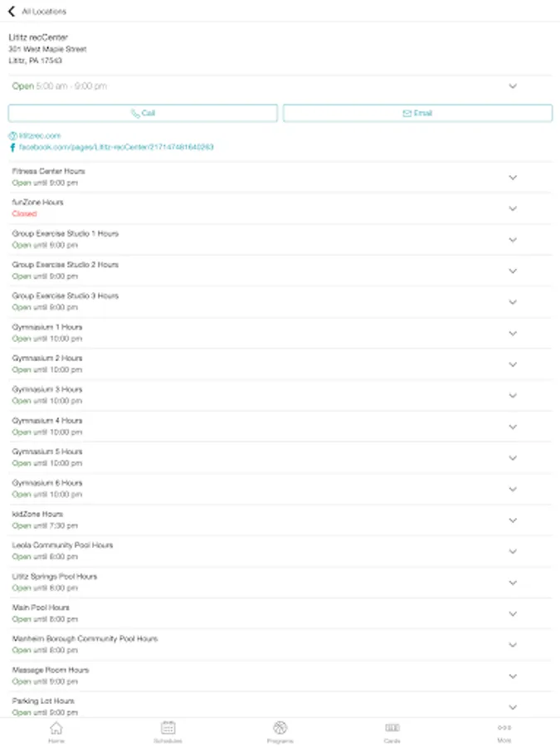
Task: Expand the Open 5:00 am - 9:00 pm hours
Action: pyautogui.click(x=513, y=86)
